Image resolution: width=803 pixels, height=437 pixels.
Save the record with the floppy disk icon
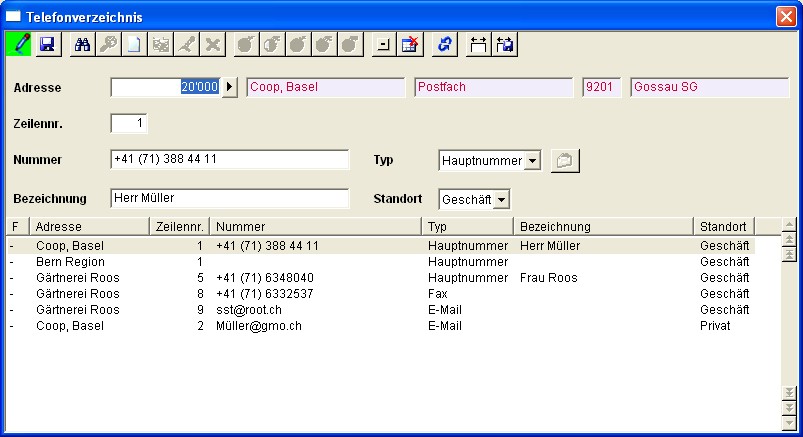(48, 44)
